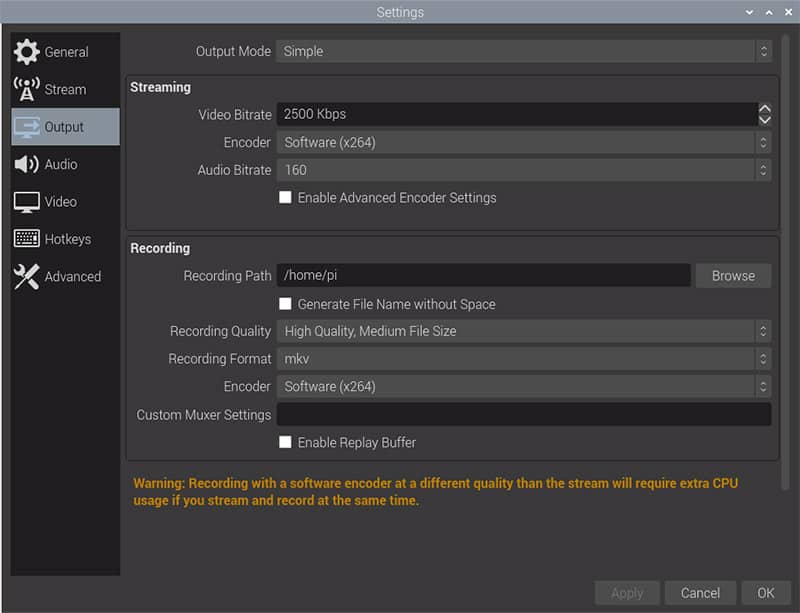The height and width of the screenshot is (613, 800).
Task: Enable Advanced Encoder Settings checkbox
Action: (285, 198)
